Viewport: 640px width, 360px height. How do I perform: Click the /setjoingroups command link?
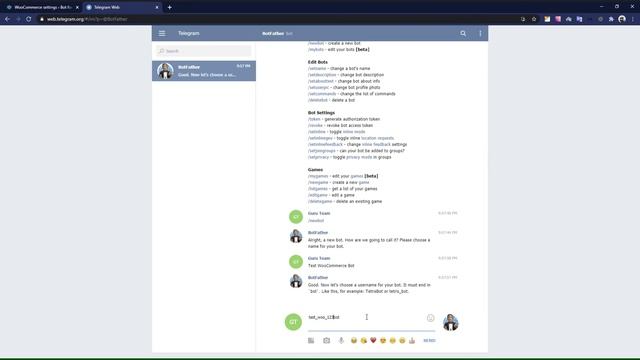click(x=322, y=151)
